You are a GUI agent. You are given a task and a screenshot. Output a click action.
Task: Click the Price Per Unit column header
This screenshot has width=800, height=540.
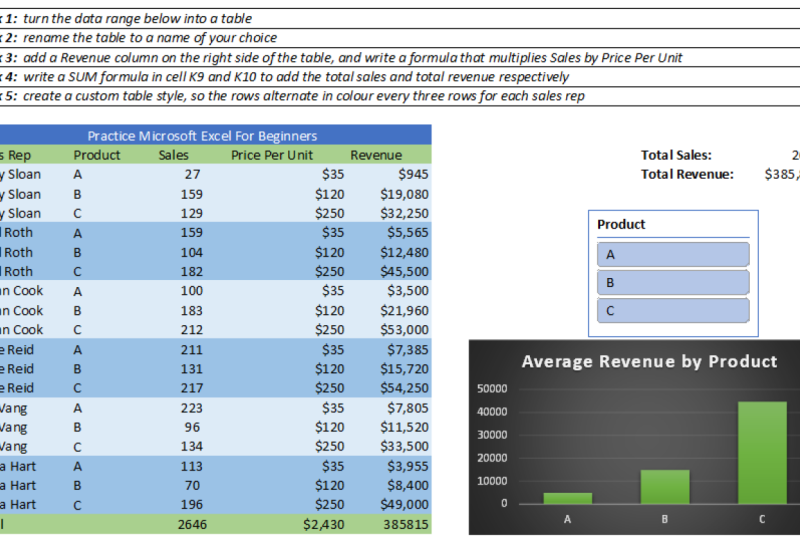pyautogui.click(x=271, y=155)
